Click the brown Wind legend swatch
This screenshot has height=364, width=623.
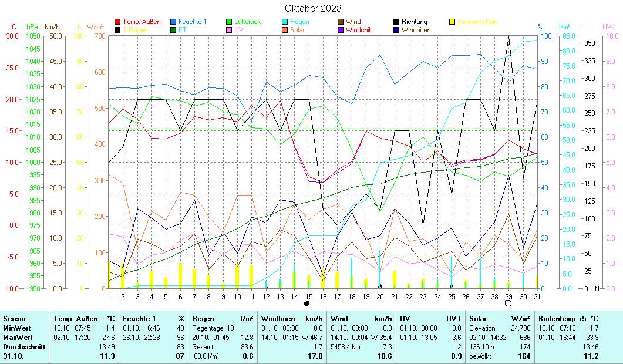pos(341,22)
